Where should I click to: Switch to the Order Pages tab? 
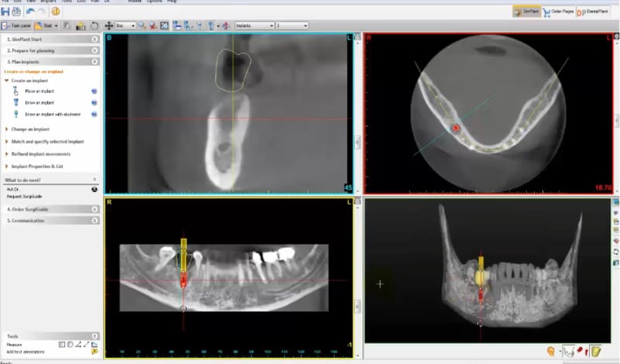coord(556,12)
